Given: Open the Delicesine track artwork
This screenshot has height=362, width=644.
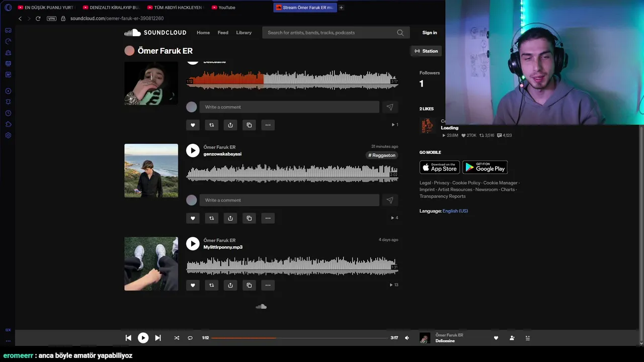Looking at the screenshot, I should click(x=151, y=83).
